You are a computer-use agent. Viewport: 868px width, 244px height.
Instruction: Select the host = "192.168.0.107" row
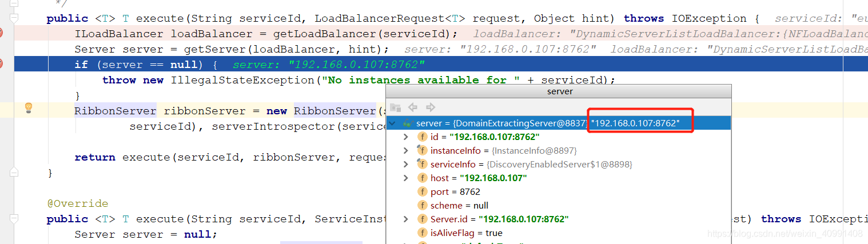[x=559, y=178]
